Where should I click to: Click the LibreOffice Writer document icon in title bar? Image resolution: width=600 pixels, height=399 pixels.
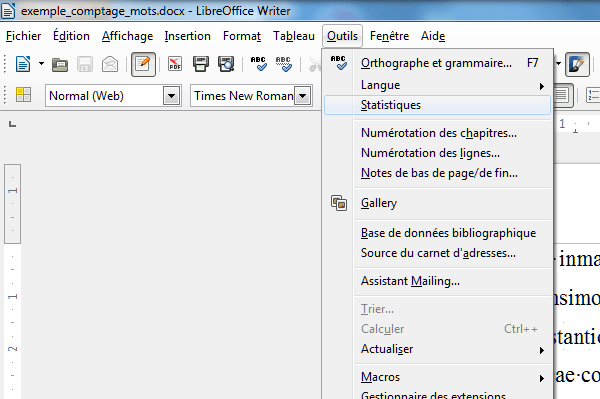click(8, 11)
